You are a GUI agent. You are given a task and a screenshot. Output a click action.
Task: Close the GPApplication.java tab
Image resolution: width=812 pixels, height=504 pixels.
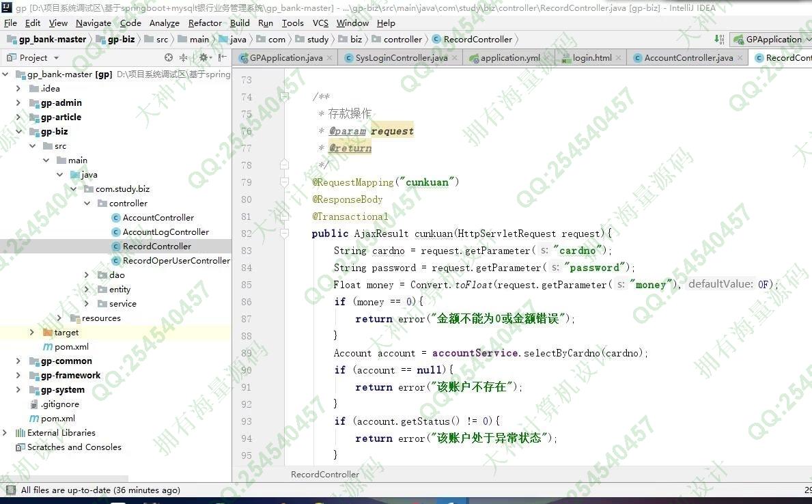click(x=329, y=57)
